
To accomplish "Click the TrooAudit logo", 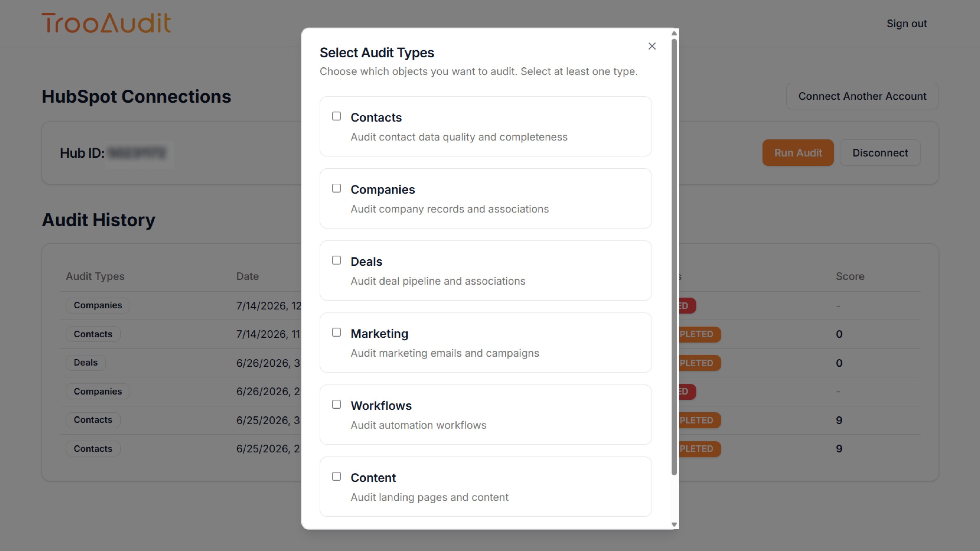I will click(106, 23).
